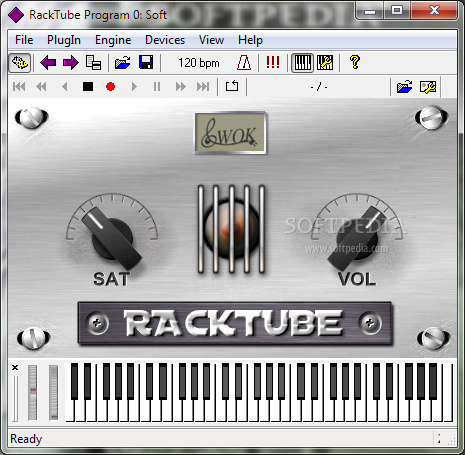Click the WOK logo display
The image size is (465, 455).
(230, 133)
